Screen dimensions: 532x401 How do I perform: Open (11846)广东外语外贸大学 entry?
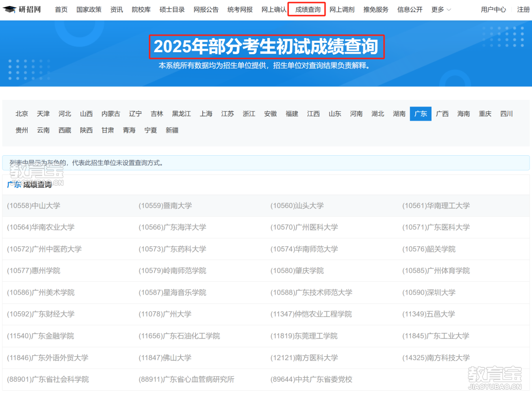click(48, 358)
